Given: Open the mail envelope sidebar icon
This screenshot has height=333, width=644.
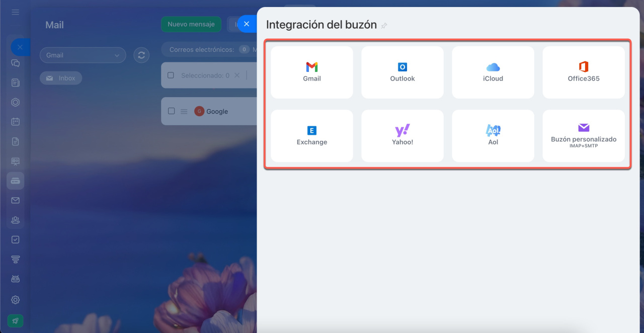Looking at the screenshot, I should [16, 200].
